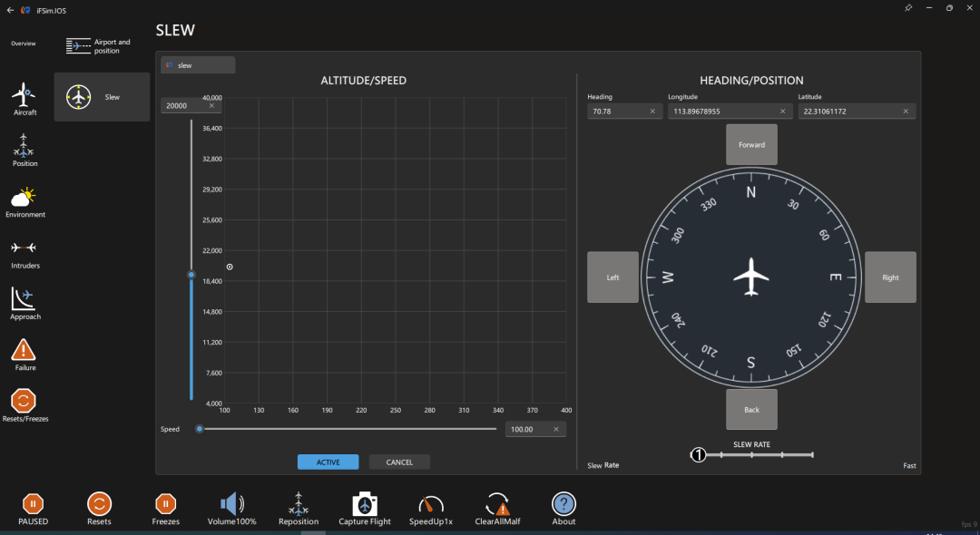Click the Resets/Freezes sidebar icon
The width and height of the screenshot is (980, 535).
point(24,402)
